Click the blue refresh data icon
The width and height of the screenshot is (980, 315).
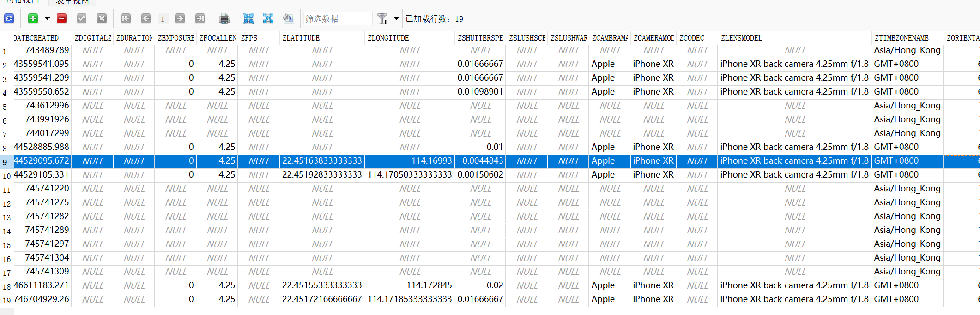(x=9, y=18)
